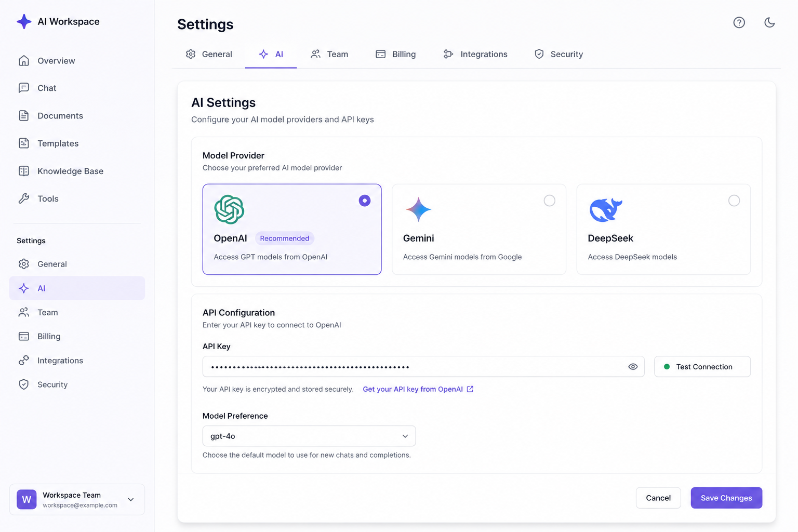
Task: Open the gpt-4o Model Preference dropdown
Action: pyautogui.click(x=309, y=436)
